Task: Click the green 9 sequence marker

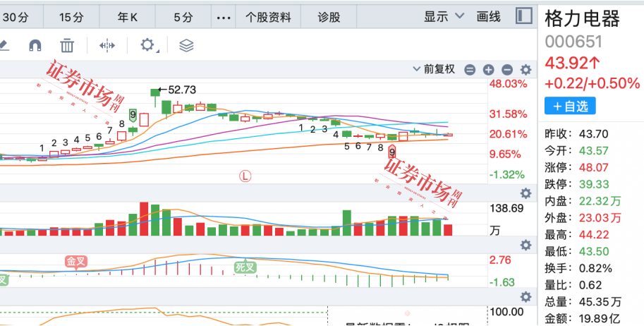Action: point(133,115)
